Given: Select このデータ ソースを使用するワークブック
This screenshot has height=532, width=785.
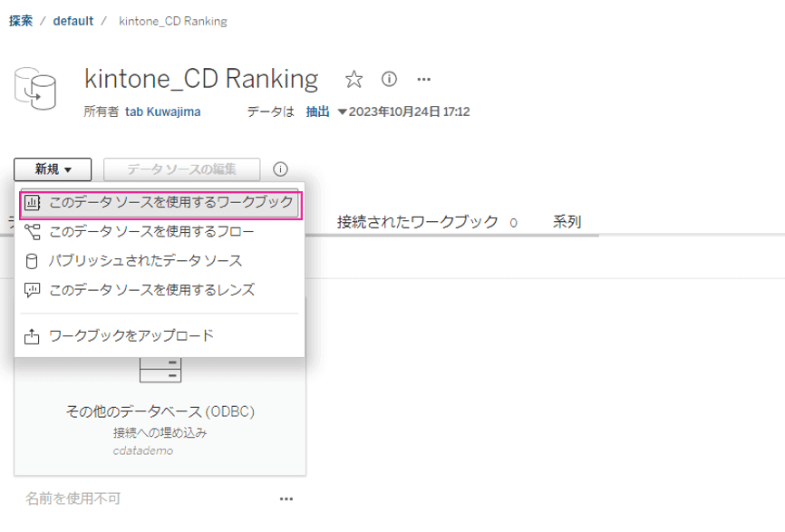Looking at the screenshot, I should (x=160, y=203).
